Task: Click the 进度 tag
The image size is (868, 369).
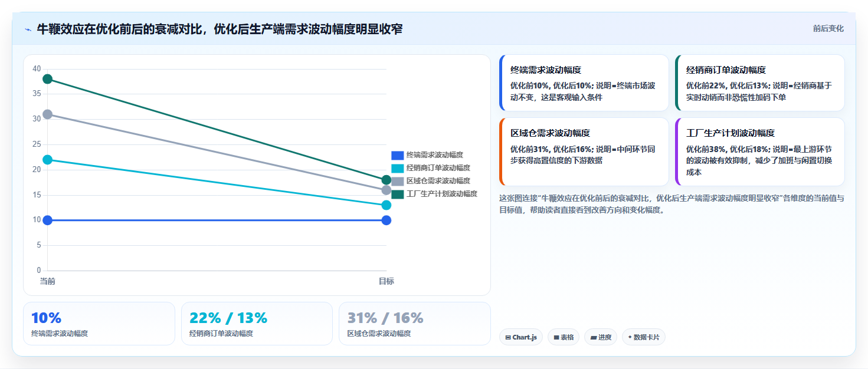Action: pos(601,337)
